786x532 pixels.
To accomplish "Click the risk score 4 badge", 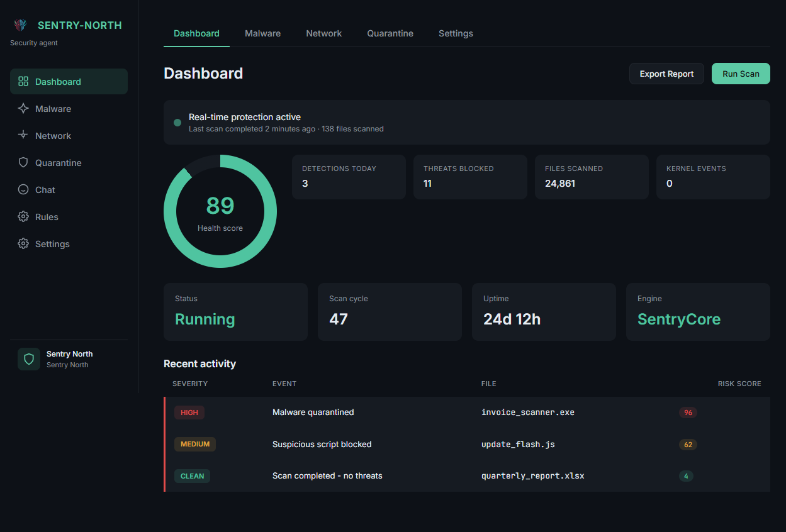I will [686, 476].
